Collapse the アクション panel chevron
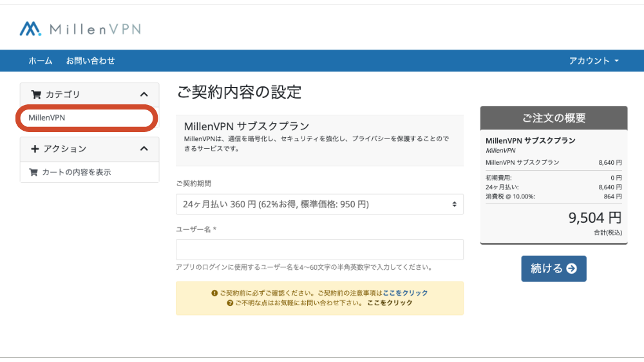This screenshot has height=362, width=644. (144, 149)
